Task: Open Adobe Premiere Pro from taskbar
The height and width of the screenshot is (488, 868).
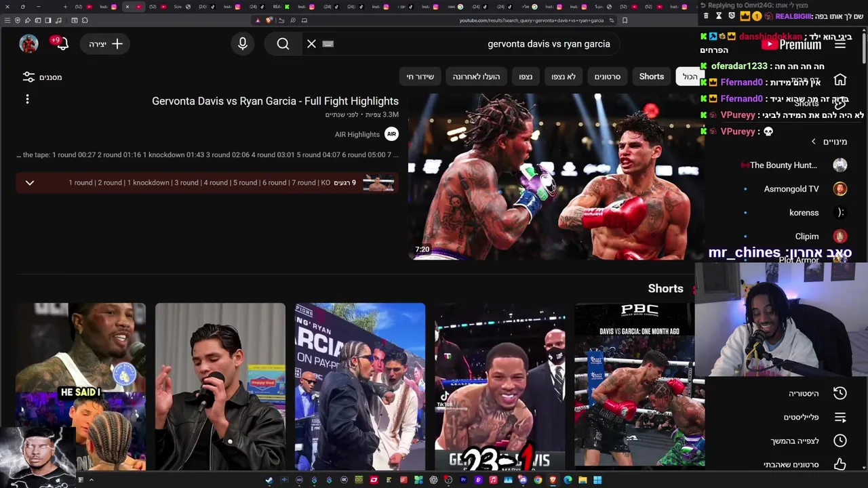Action: [463, 480]
